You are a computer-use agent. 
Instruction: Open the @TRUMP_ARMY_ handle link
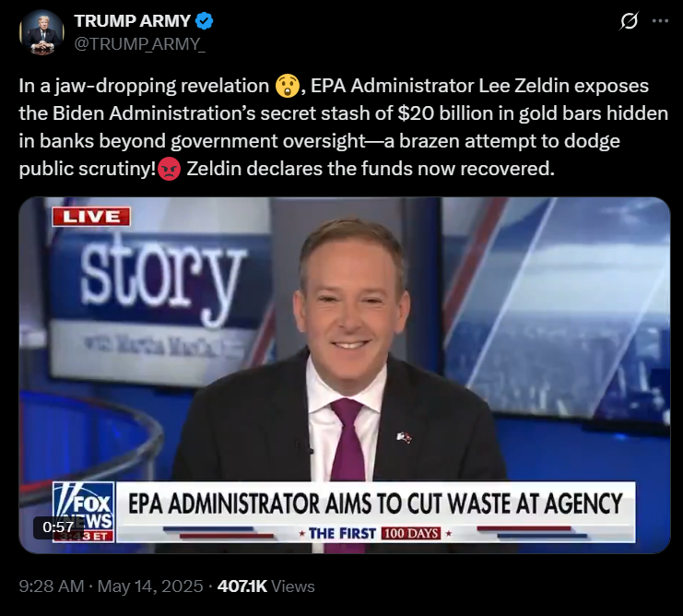click(x=139, y=44)
